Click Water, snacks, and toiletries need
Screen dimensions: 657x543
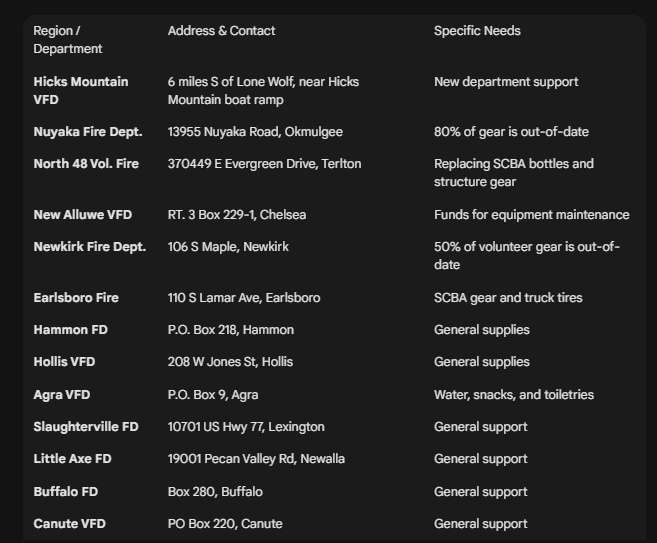pyautogui.click(x=513, y=395)
